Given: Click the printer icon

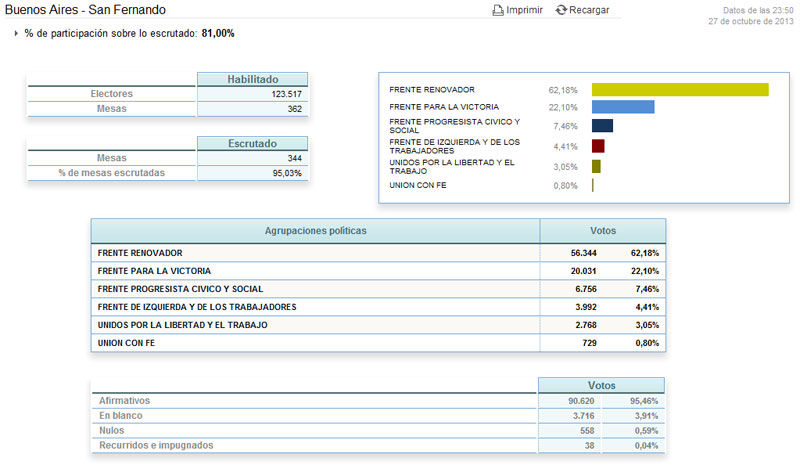Looking at the screenshot, I should [x=497, y=10].
